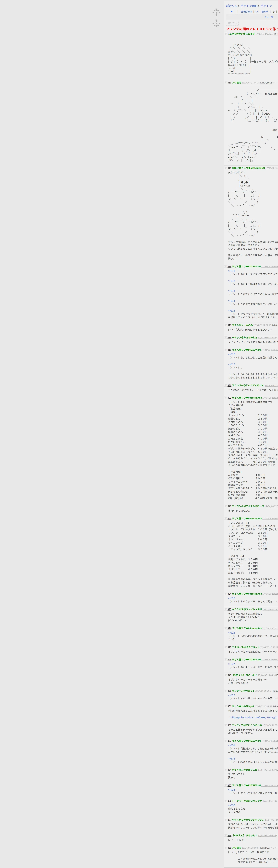Click the pixel down-arrow scroll icon
Image resolution: width=278 pixels, height=868 pixels.
pyautogui.click(x=216, y=23)
